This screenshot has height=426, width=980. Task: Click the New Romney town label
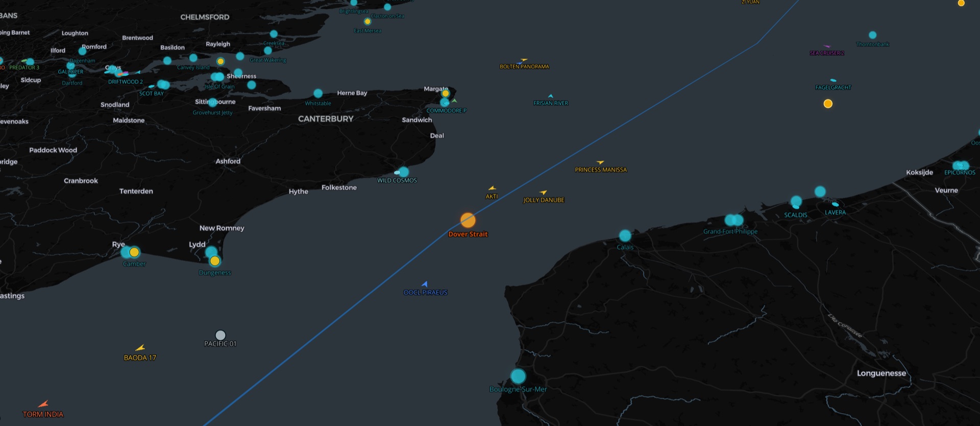click(x=222, y=228)
